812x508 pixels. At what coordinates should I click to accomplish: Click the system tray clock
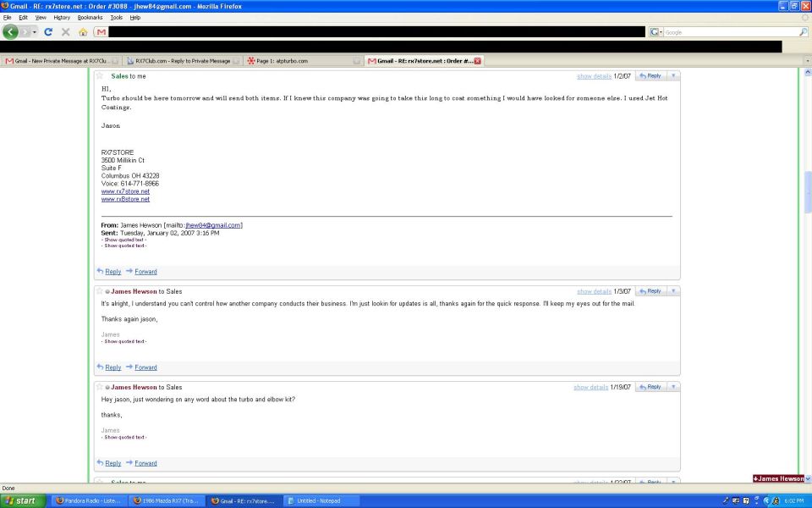click(794, 500)
